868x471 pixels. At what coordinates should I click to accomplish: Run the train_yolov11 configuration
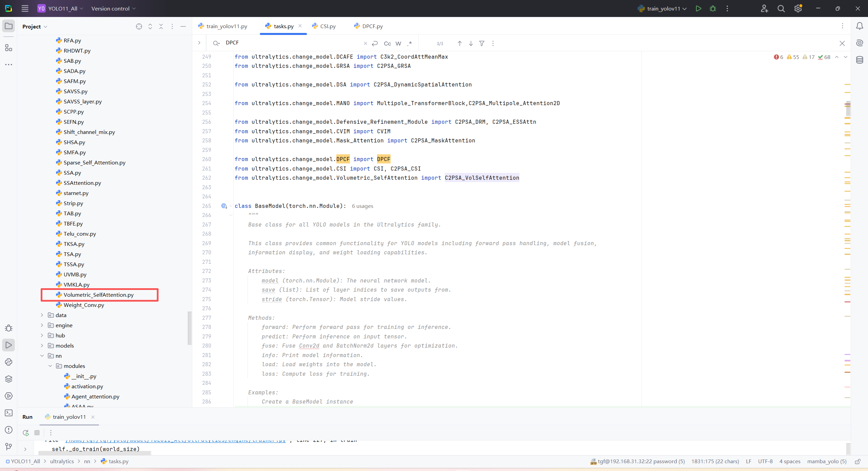click(698, 8)
